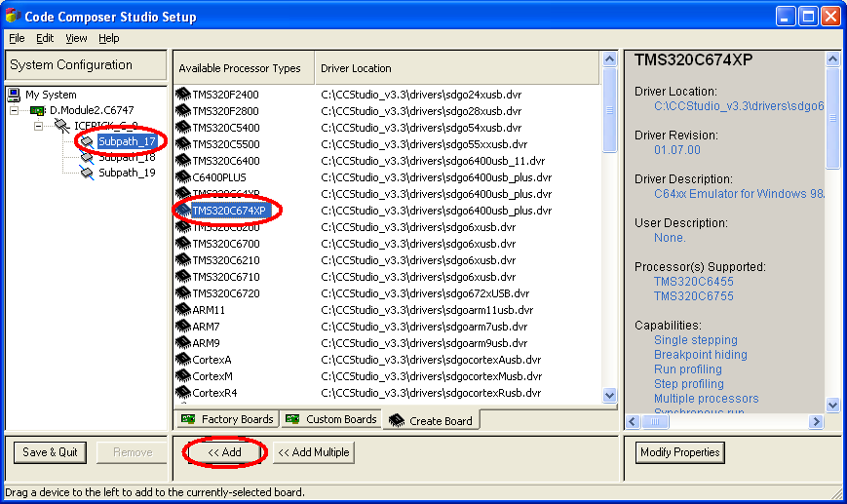The image size is (847, 504).
Task: Click the processor list vertical scrollbar thumb
Action: [610, 109]
